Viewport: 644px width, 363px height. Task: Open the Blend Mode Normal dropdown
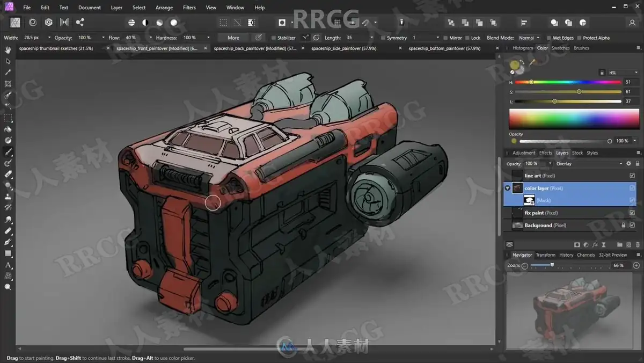coord(529,38)
